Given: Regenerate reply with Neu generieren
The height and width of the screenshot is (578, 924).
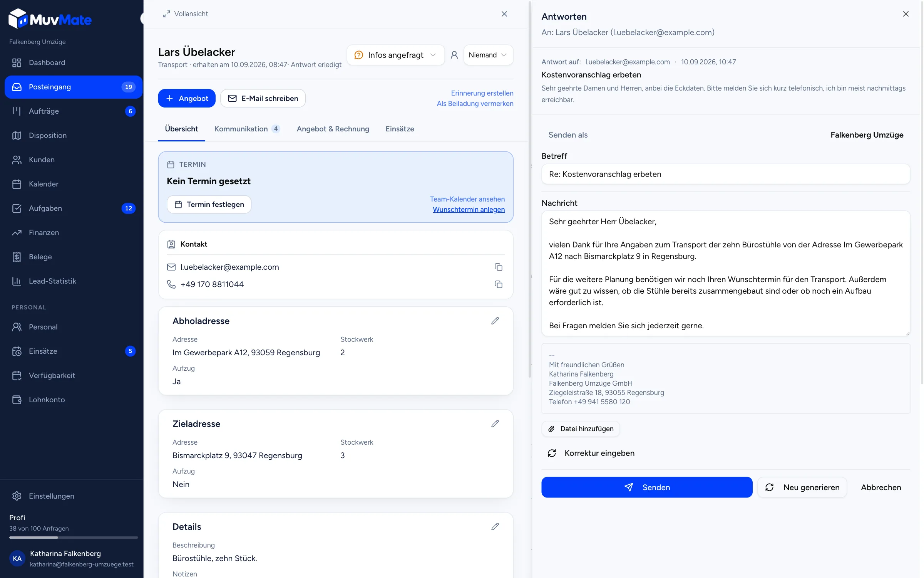Looking at the screenshot, I should [x=802, y=487].
